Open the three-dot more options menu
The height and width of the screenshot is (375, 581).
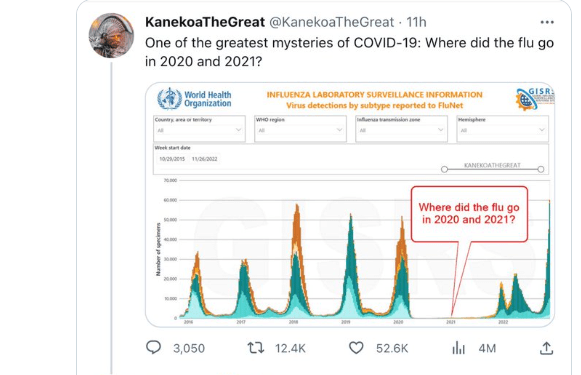point(547,22)
